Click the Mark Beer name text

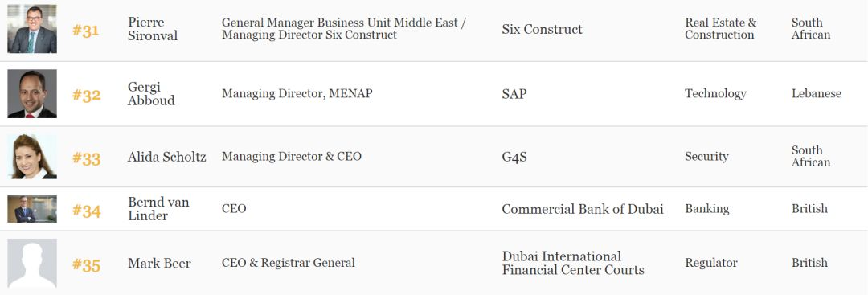point(159,264)
